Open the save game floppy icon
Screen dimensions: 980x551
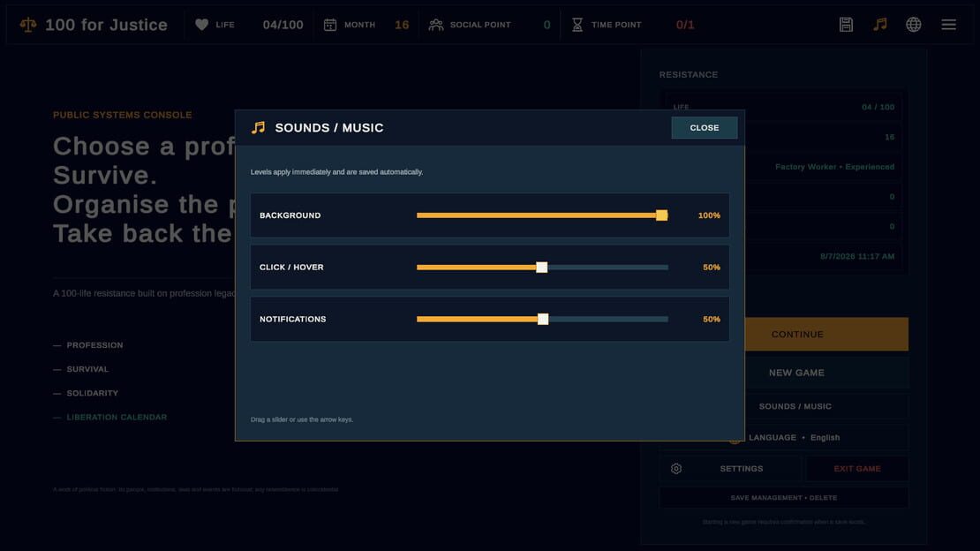(x=847, y=25)
